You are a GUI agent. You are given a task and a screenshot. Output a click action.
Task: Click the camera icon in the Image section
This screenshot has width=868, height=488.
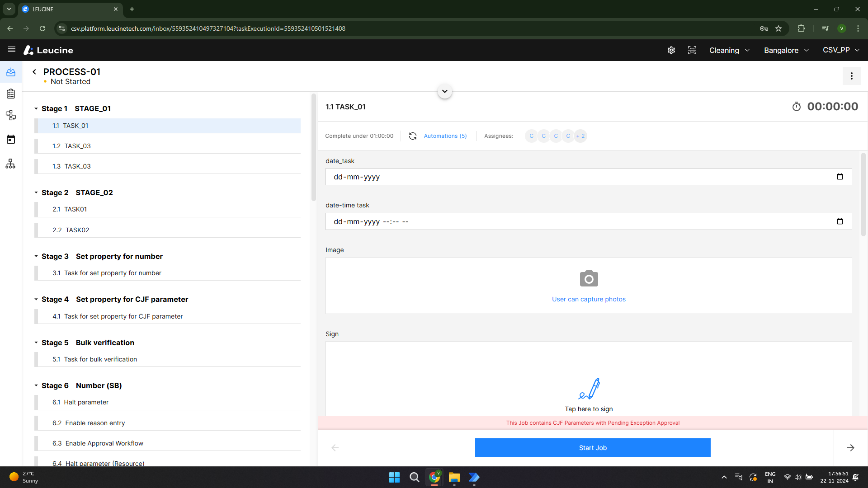588,278
